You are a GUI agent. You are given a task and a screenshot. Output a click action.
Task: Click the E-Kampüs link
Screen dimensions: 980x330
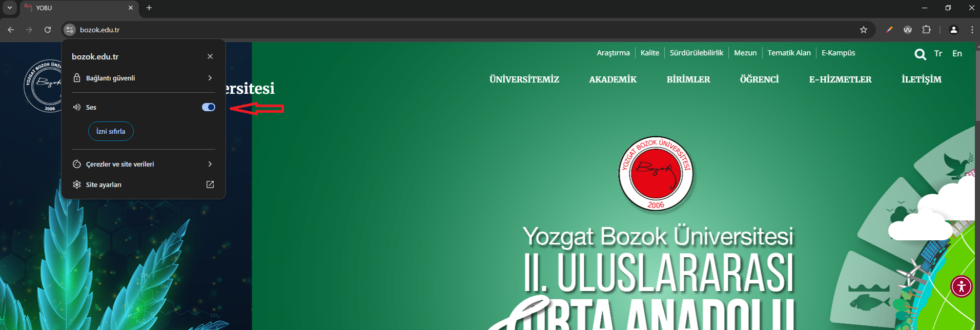(x=838, y=53)
